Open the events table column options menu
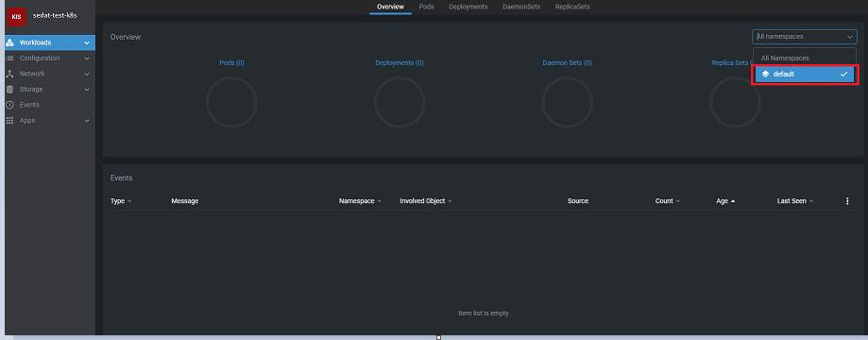868x340 pixels. coord(847,201)
